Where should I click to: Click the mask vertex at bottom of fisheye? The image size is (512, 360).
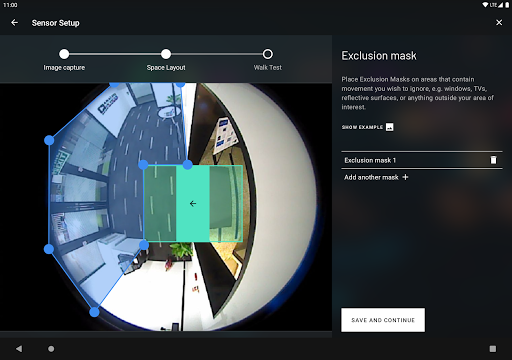point(94,312)
